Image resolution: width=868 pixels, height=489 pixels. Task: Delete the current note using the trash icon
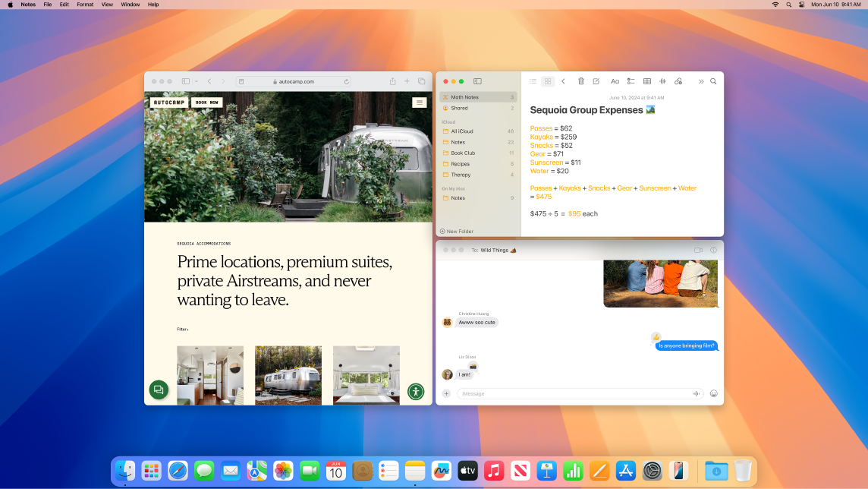point(581,81)
